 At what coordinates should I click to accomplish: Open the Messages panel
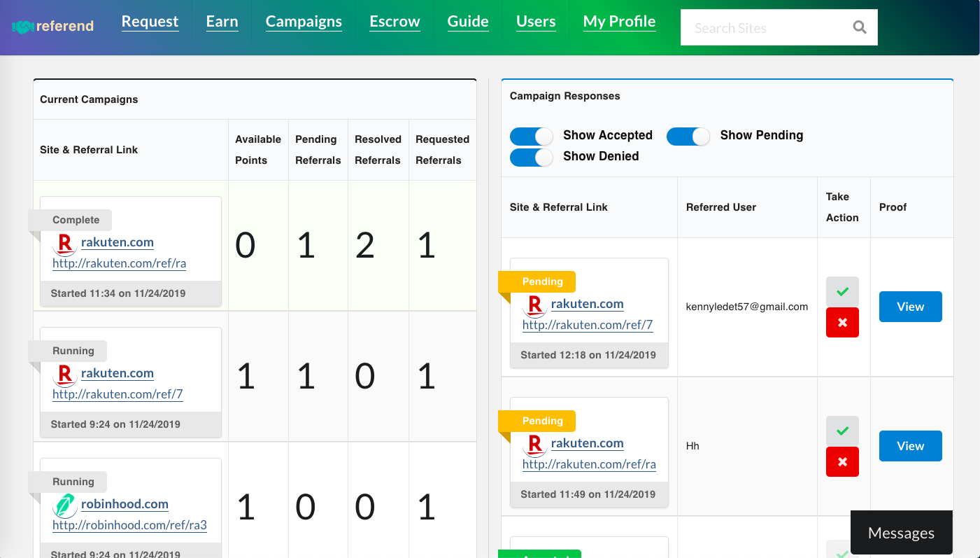(x=901, y=533)
